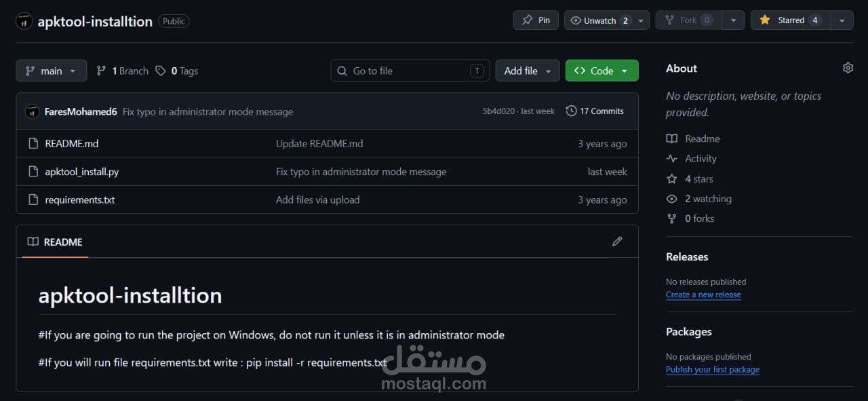Screen dimensions: 868x401
Task: Click the FaresMohamed6 commit author avatar
Action: [x=32, y=111]
